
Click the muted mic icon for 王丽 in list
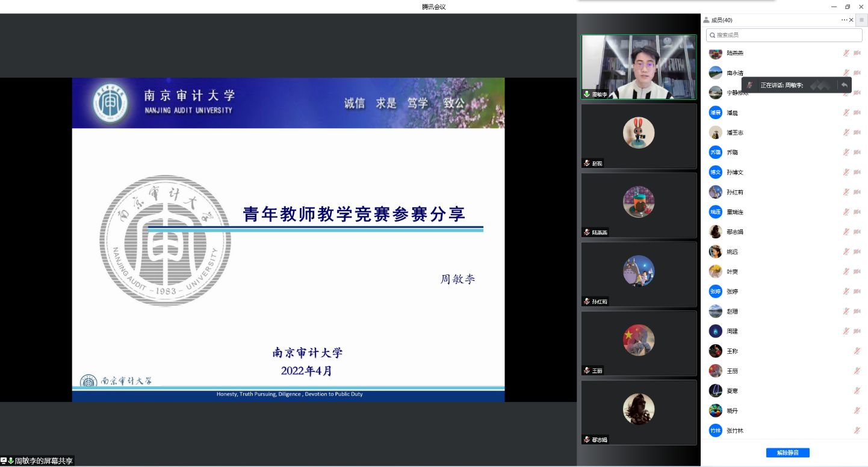[857, 371]
